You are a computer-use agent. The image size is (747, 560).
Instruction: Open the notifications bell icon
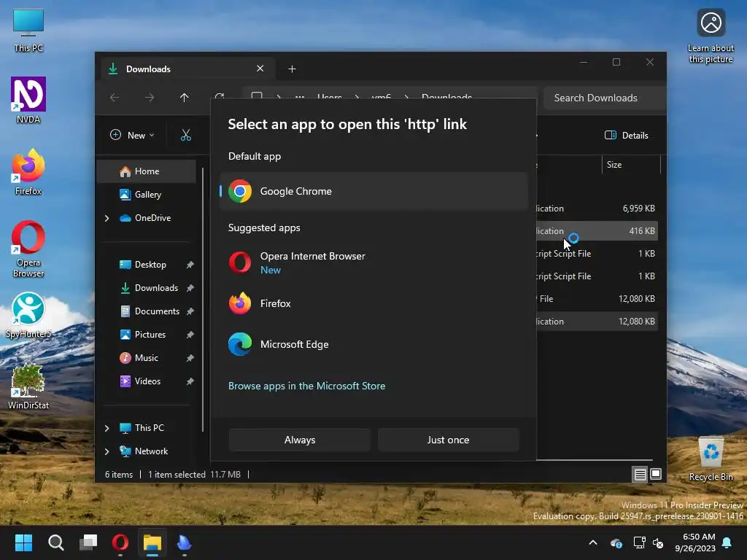727,542
